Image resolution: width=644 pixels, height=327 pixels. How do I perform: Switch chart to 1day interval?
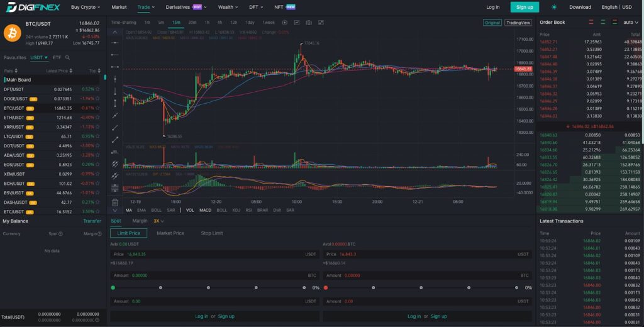point(250,23)
